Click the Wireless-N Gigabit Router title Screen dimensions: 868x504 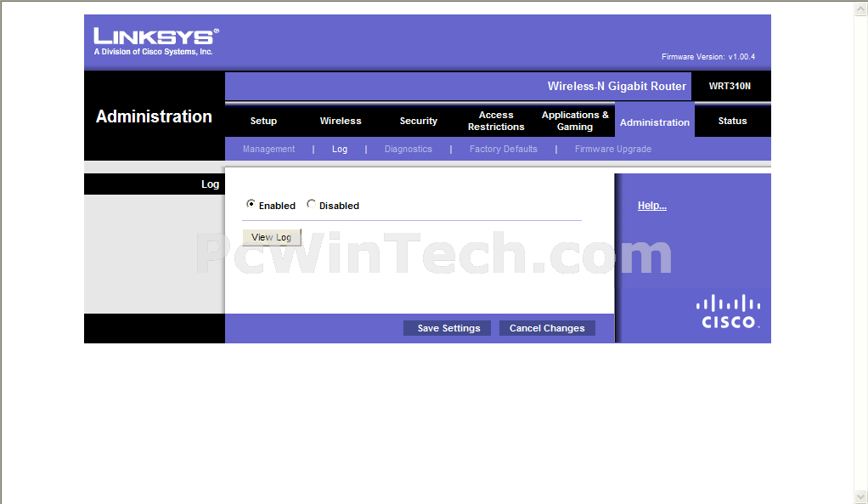point(617,87)
